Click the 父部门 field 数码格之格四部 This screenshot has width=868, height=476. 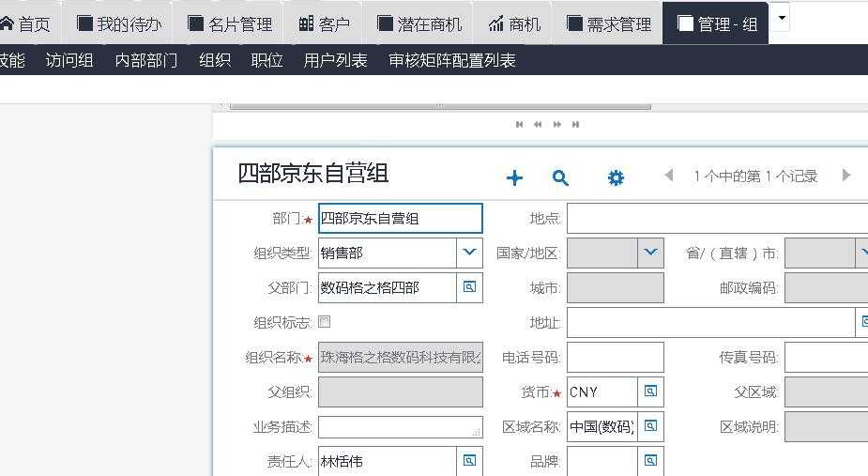point(388,287)
